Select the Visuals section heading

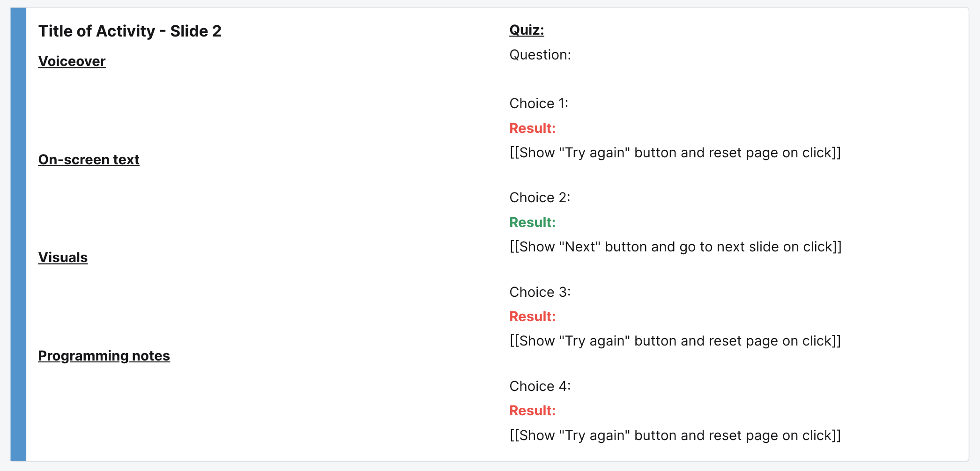tap(63, 258)
